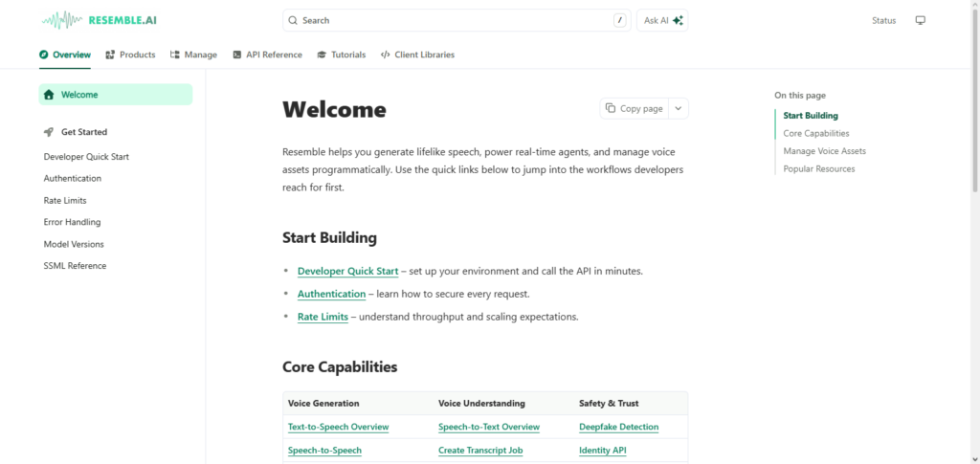
Task: Open Error Handling in the sidebar
Action: [72, 222]
